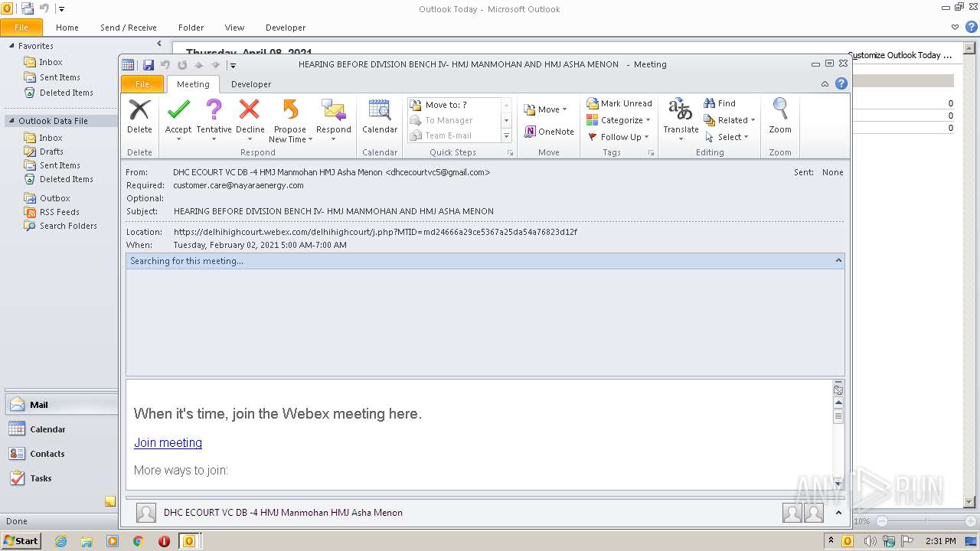This screenshot has height=551, width=980.
Task: Collapse the navigation pane
Action: pos(159,44)
